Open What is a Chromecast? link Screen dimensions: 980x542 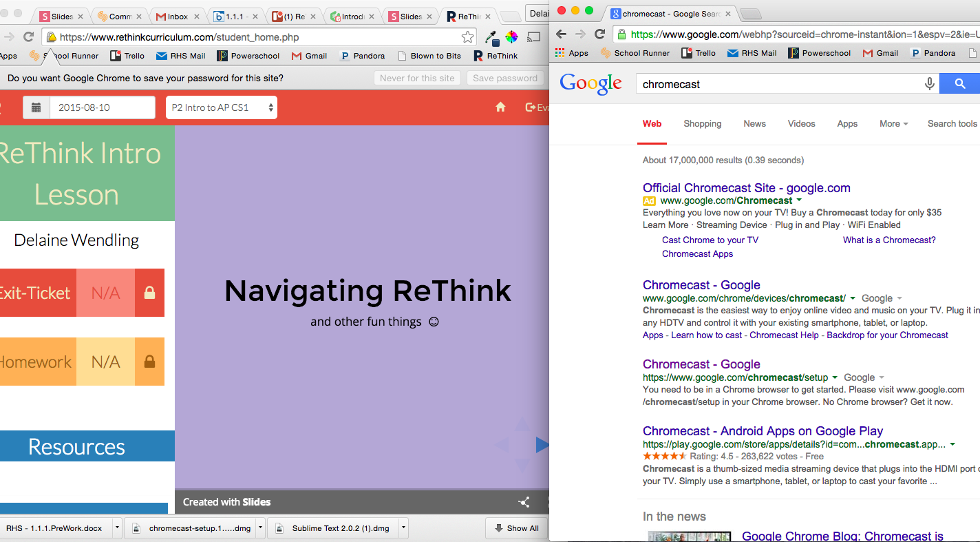(x=889, y=240)
